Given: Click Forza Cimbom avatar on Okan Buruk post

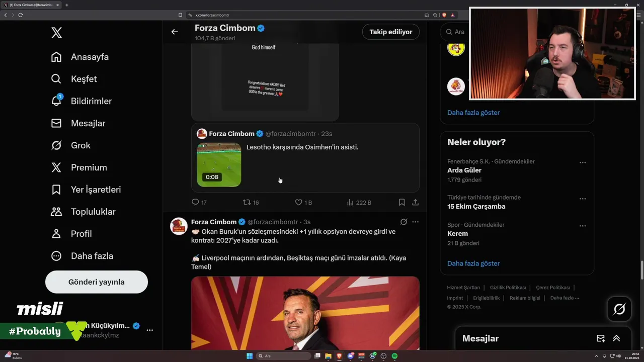Looking at the screenshot, I should (x=179, y=226).
